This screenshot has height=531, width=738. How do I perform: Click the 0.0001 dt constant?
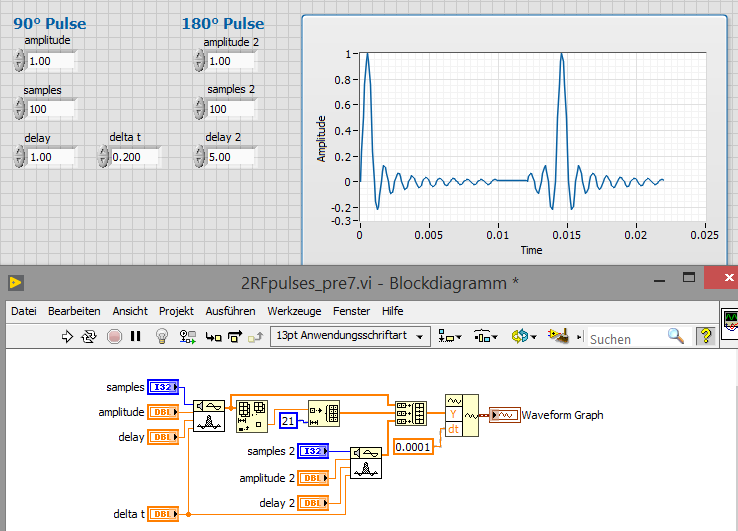click(x=413, y=447)
